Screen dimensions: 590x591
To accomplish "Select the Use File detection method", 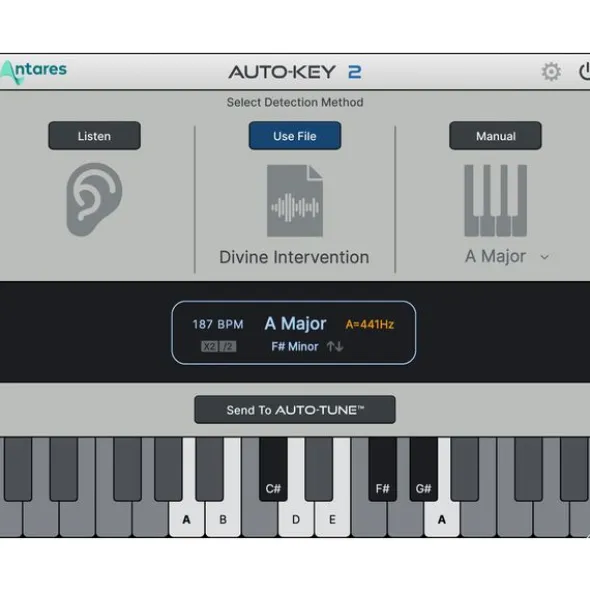I will [x=295, y=136].
